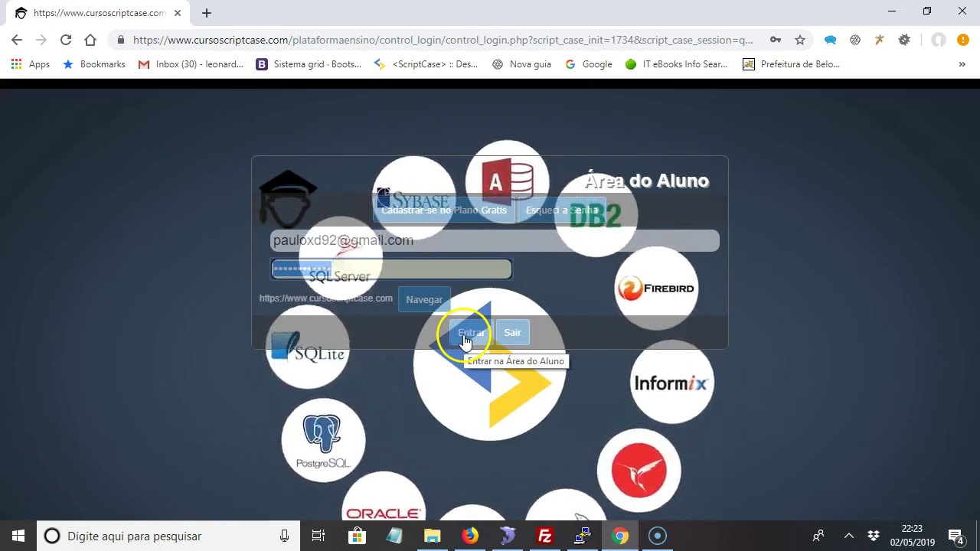Open the PuTTY computers icon on taskbar

click(x=583, y=536)
